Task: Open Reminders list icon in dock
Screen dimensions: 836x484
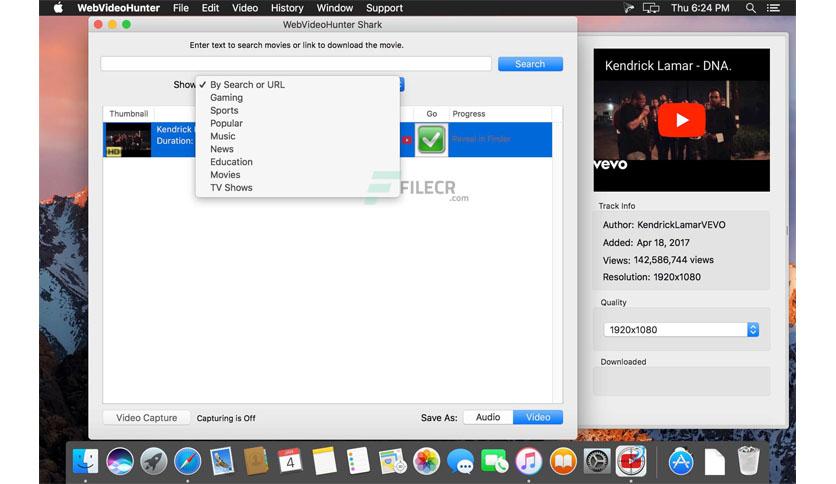Action: pos(358,461)
